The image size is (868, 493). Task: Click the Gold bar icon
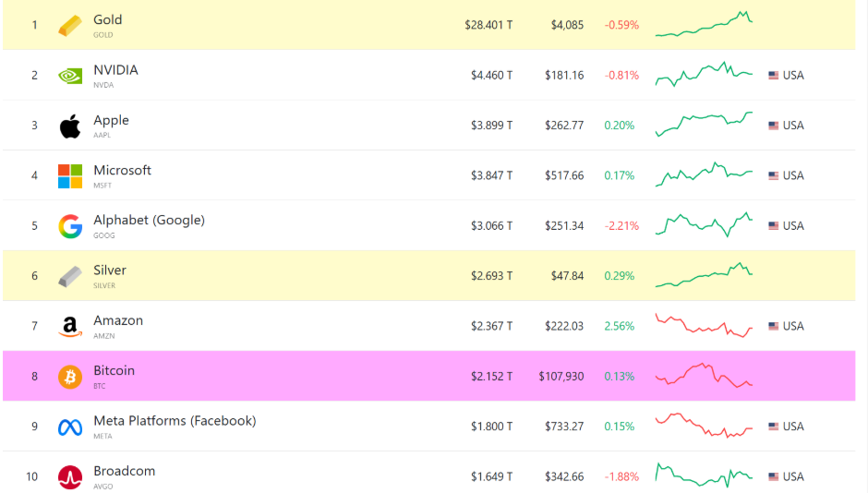[x=70, y=25]
